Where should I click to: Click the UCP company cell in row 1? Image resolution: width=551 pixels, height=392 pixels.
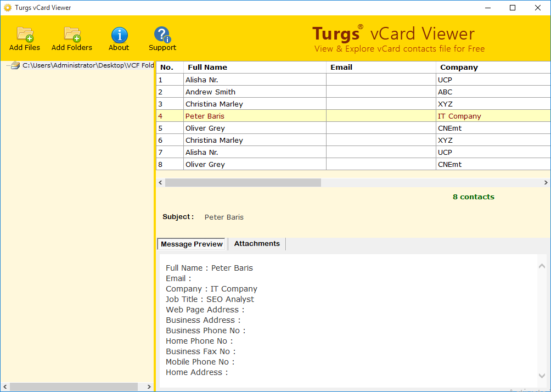pos(493,80)
